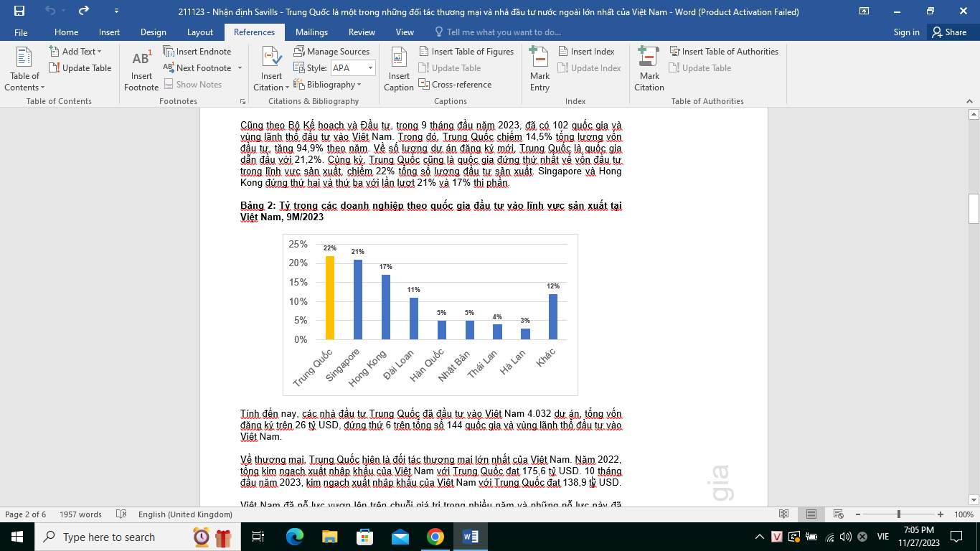Click Insert Caption
Viewport: 980px width, 551px height.
coord(399,69)
